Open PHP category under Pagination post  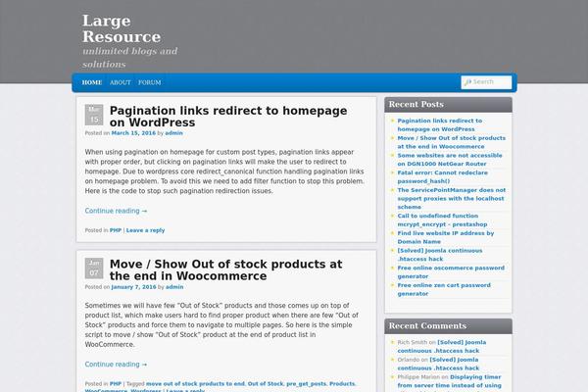tap(116, 230)
